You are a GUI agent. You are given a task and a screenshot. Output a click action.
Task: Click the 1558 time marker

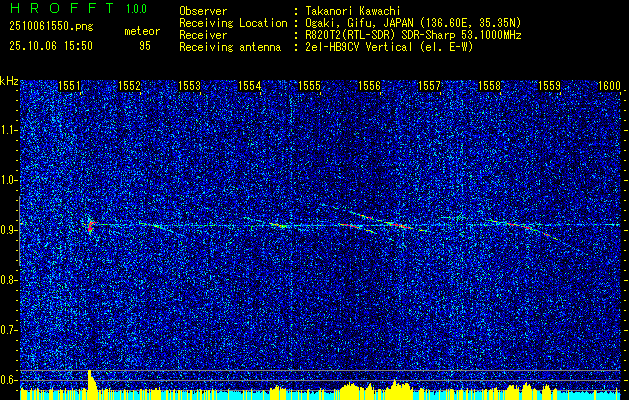click(x=490, y=86)
